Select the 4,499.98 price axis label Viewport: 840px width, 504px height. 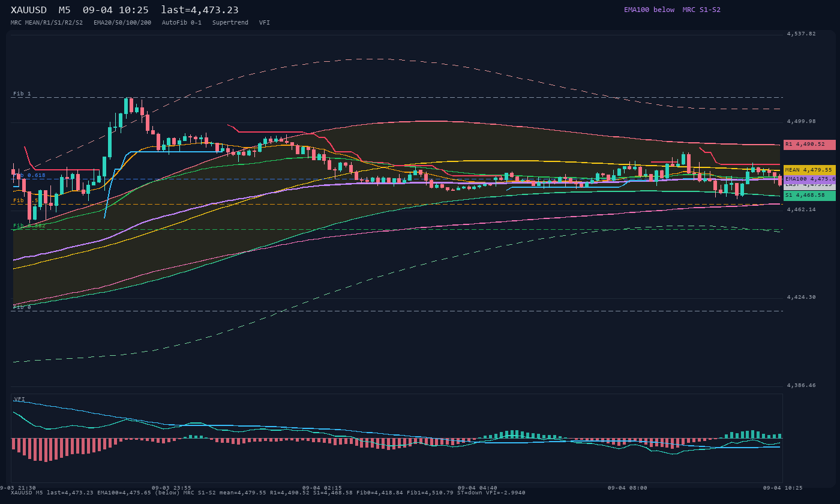pos(801,121)
